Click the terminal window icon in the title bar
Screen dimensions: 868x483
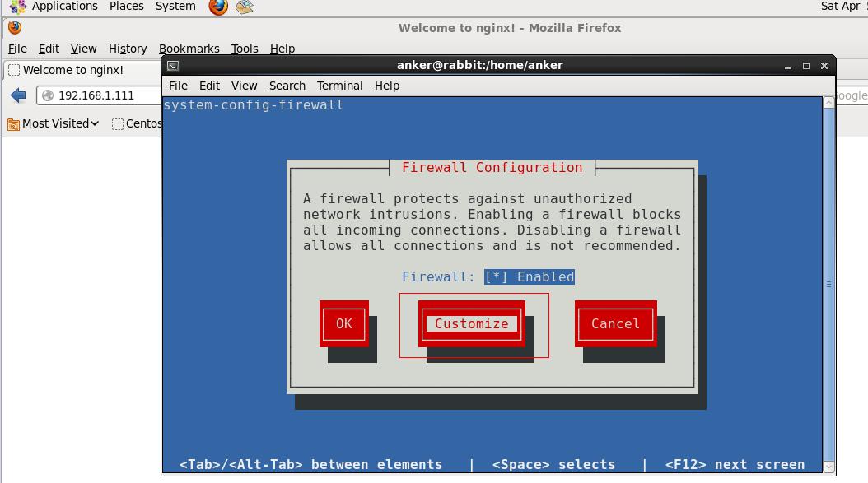[x=173, y=66]
